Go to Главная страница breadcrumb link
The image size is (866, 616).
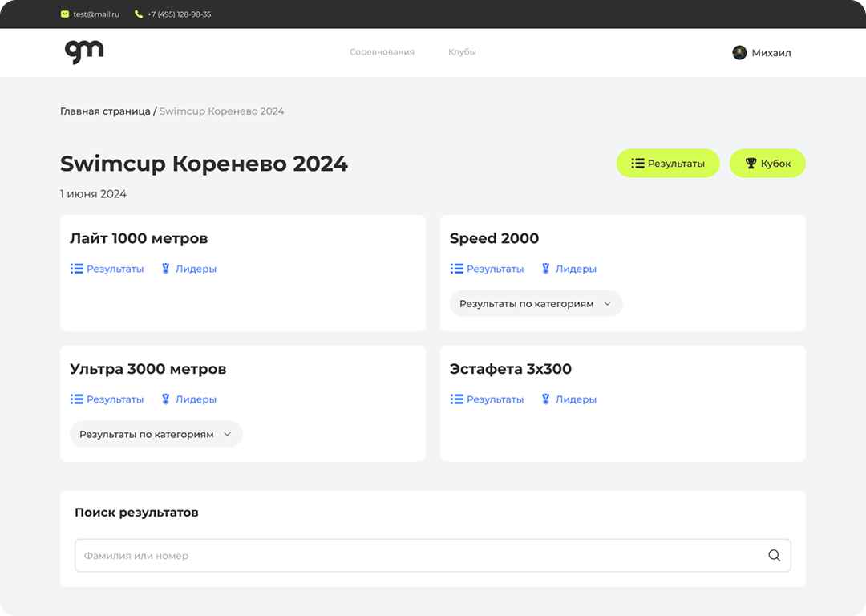[x=105, y=111]
